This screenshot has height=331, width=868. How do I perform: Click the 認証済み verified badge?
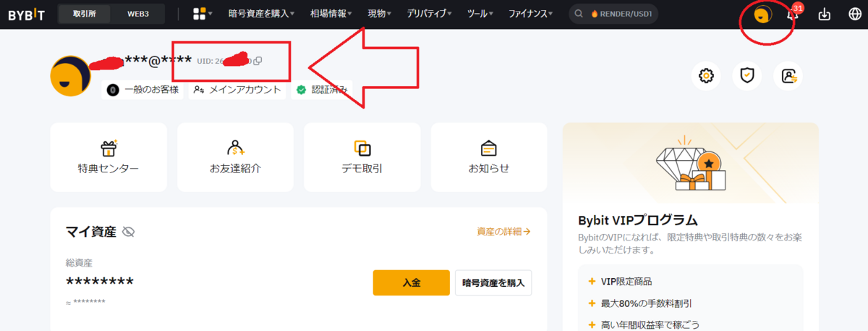point(322,91)
